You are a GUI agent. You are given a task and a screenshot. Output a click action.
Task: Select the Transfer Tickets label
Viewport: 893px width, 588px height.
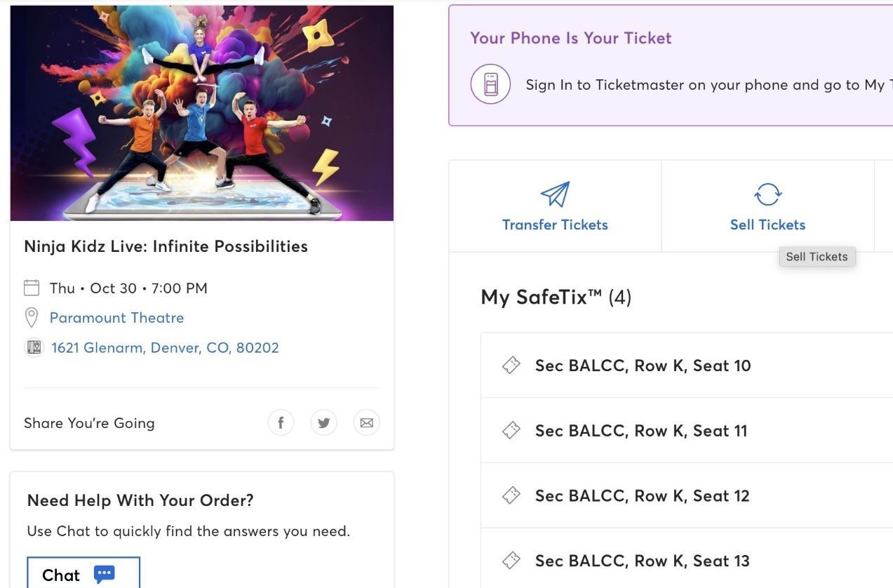click(x=555, y=225)
